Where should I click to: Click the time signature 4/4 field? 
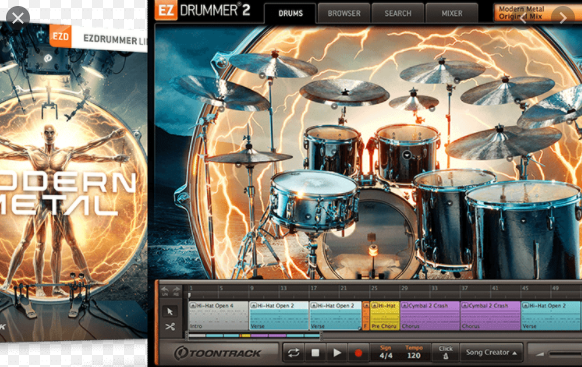(386, 355)
